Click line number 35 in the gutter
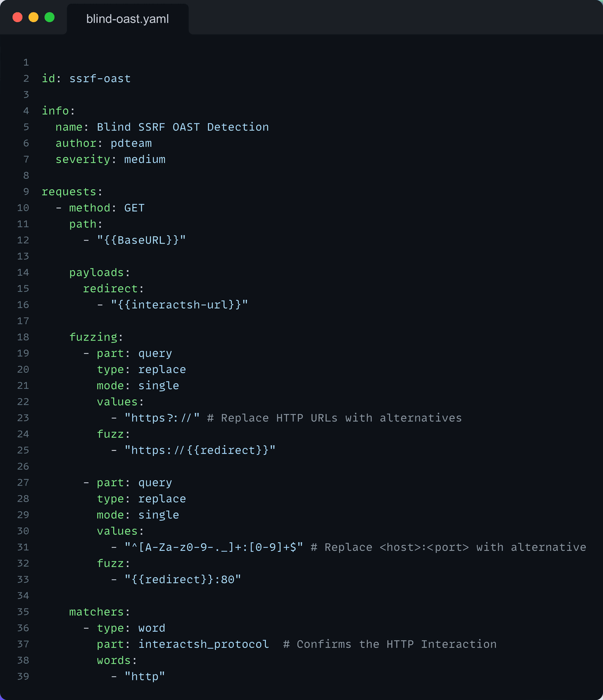This screenshot has width=603, height=700. point(23,612)
